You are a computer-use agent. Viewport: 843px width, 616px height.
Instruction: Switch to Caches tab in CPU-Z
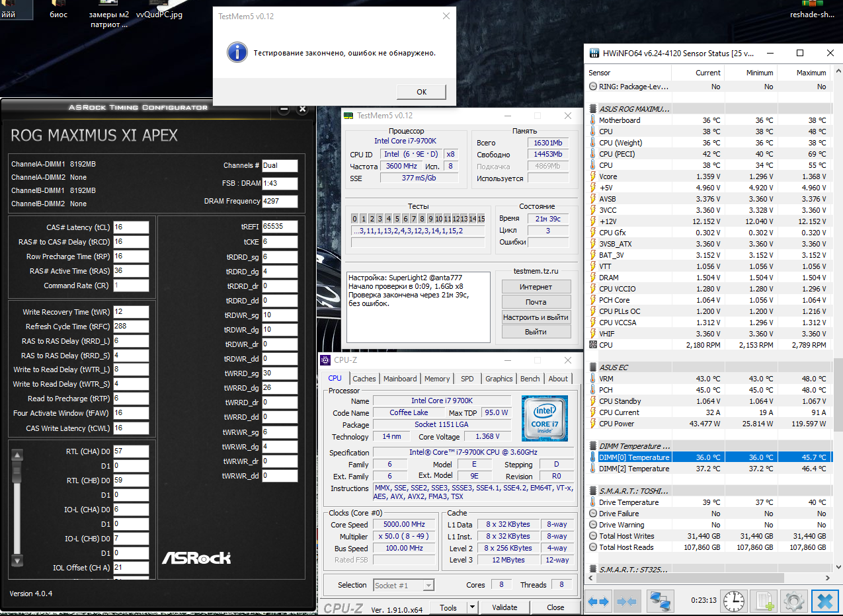pos(364,379)
